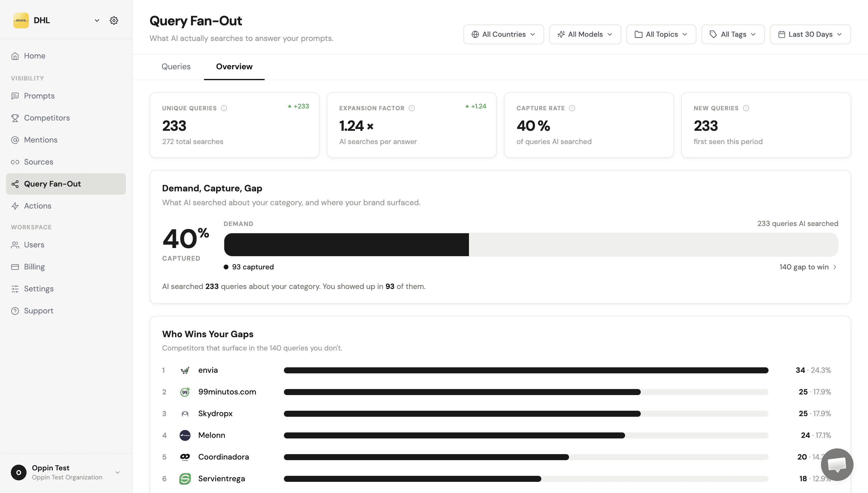Viewport: 868px width, 493px height.
Task: Open the All Models filter
Action: coord(585,34)
